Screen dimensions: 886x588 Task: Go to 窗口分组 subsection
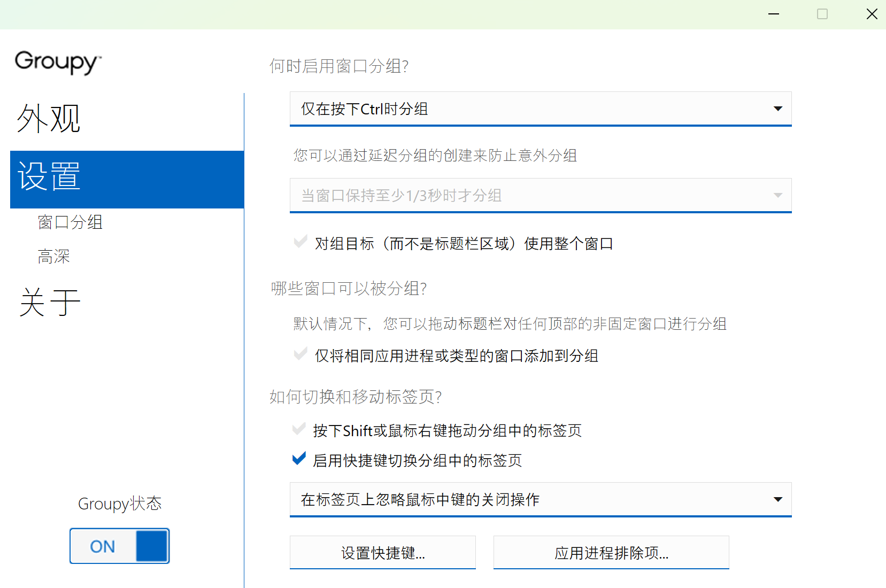[x=70, y=222]
